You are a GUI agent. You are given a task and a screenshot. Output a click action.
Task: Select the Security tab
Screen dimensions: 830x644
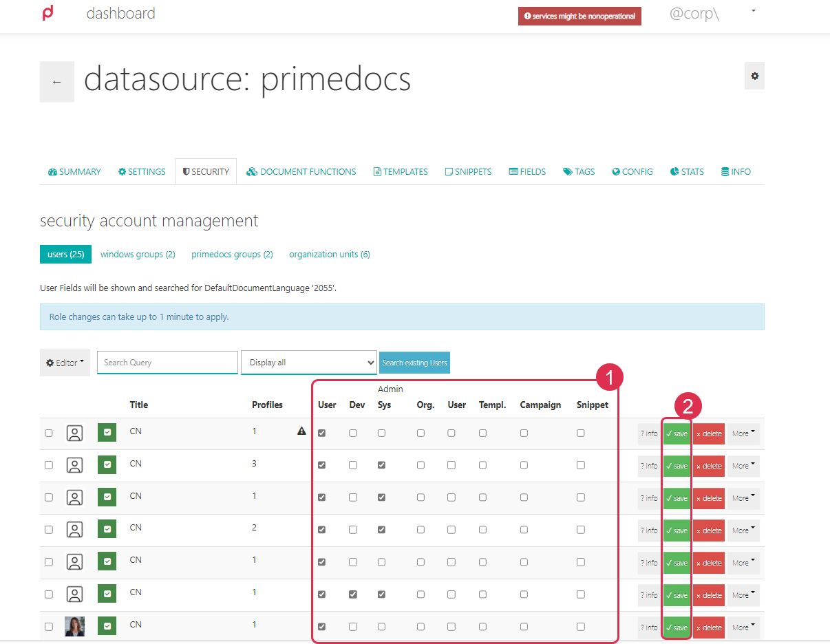coord(206,172)
